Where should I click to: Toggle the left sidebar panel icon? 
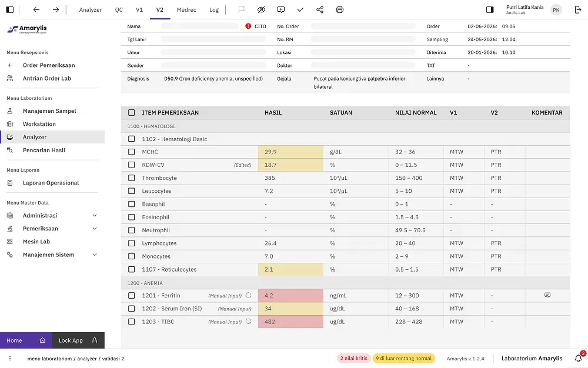pyautogui.click(x=10, y=10)
